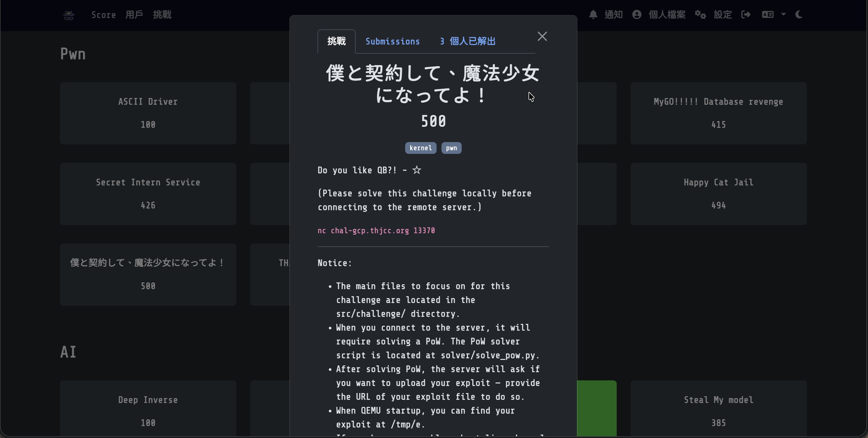The height and width of the screenshot is (438, 868).
Task: Click the pwn tag badge
Action: point(451,148)
